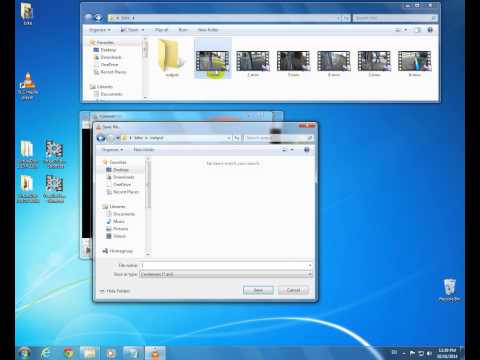Screen dimensions: 480x360
Task: Click Desktop in the Explorer window sidebar
Action: [108, 50]
